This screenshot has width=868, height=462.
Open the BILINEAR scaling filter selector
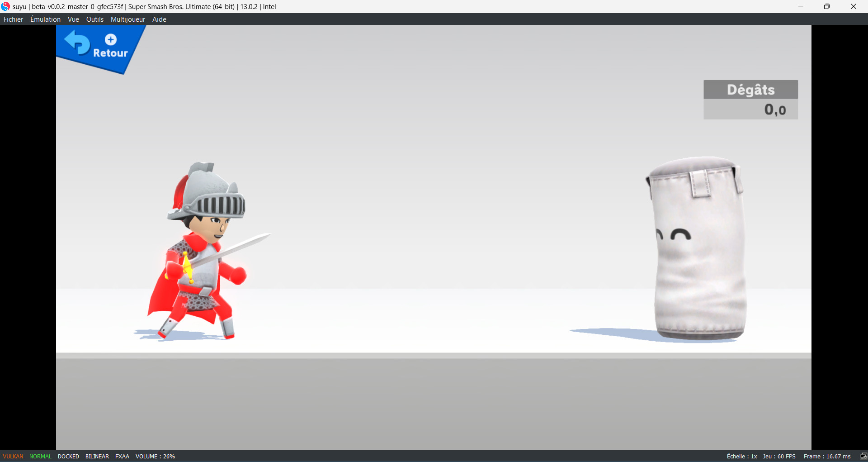(x=97, y=456)
